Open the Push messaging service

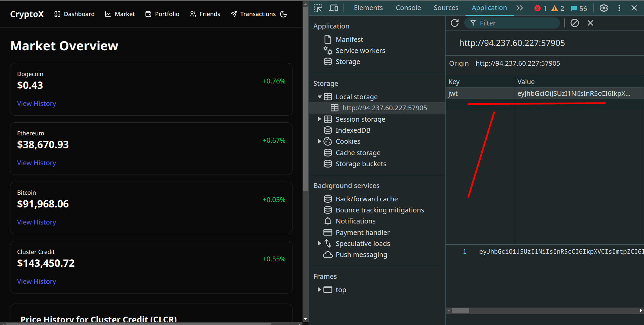(x=361, y=255)
